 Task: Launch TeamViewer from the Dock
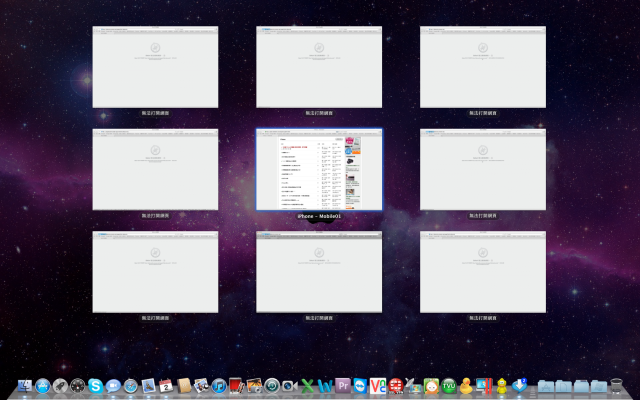[360, 385]
